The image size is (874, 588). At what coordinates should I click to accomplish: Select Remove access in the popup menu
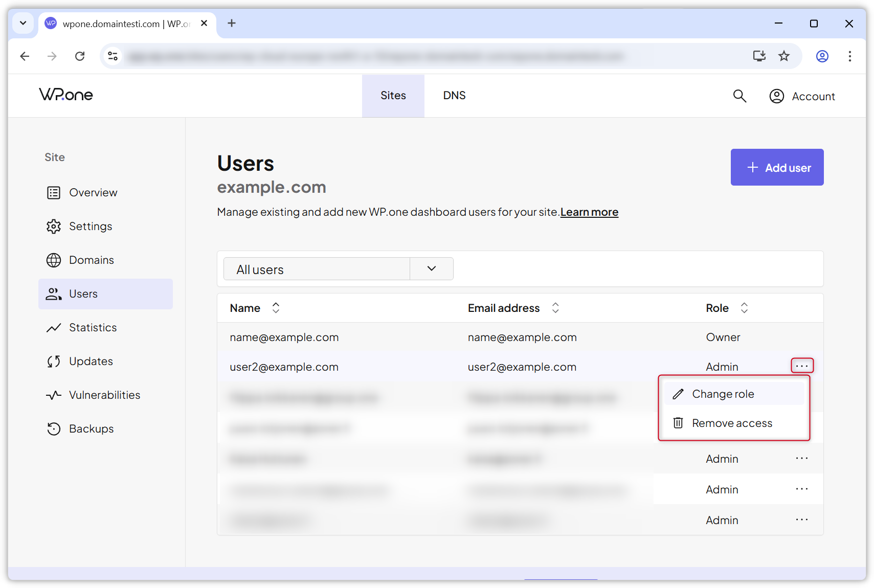(732, 423)
